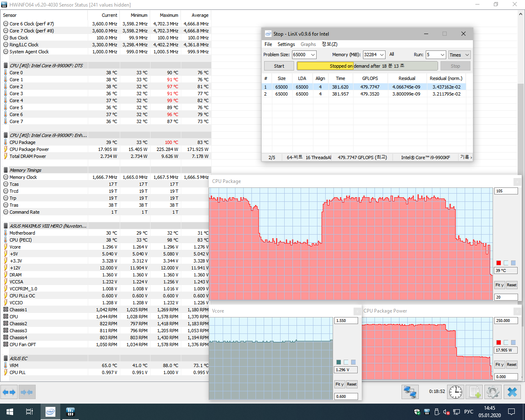
Task: Close sensors with the blue X button
Action: (512, 392)
